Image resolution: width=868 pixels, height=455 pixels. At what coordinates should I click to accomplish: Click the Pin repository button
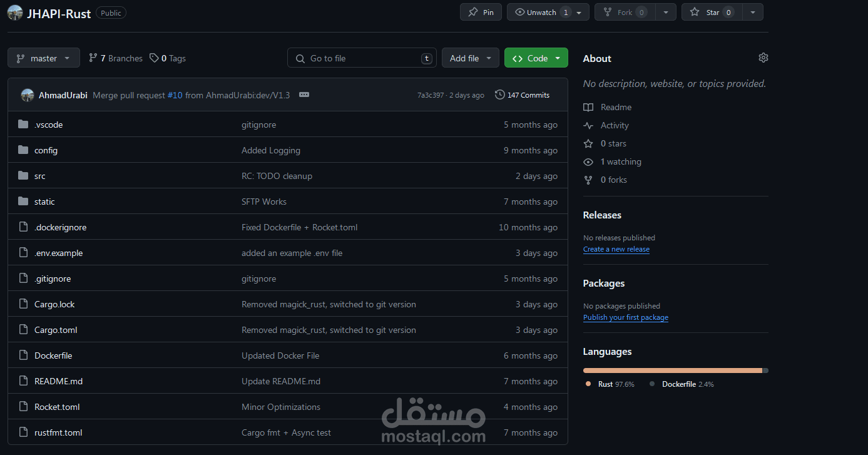pos(481,13)
